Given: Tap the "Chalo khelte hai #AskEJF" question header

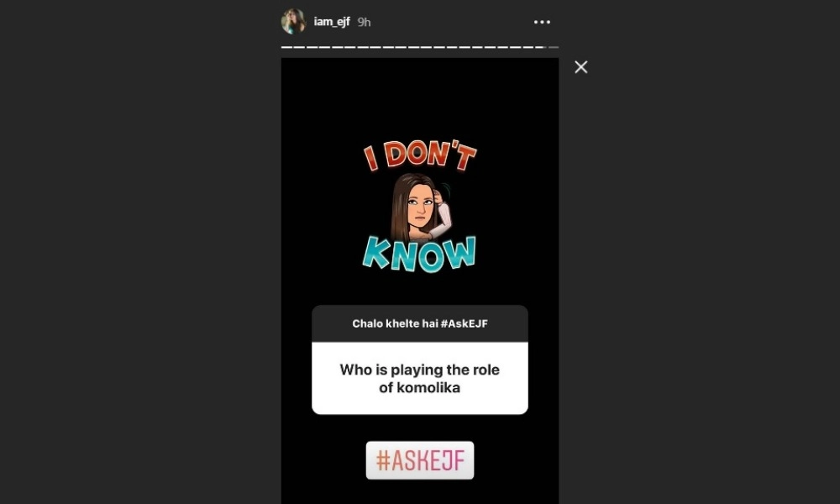Looking at the screenshot, I should click(x=420, y=323).
